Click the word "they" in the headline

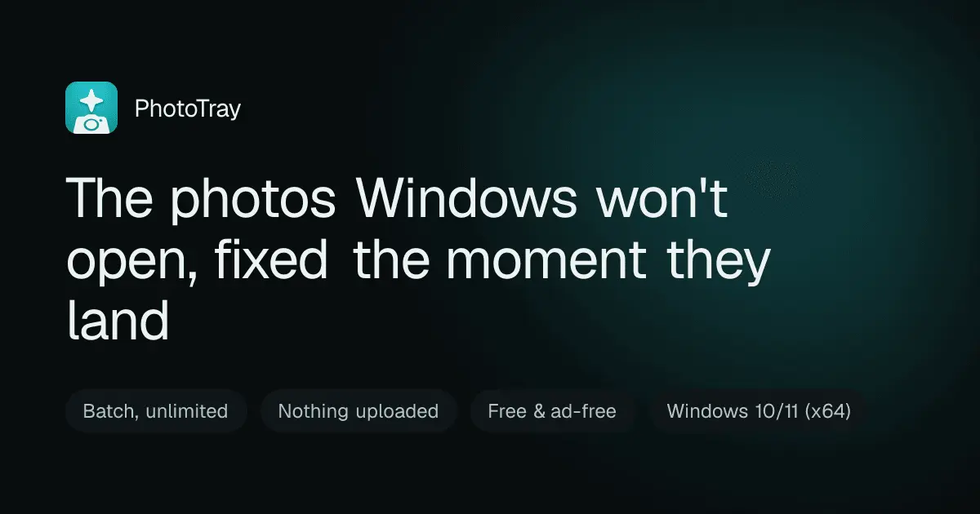coord(718,264)
